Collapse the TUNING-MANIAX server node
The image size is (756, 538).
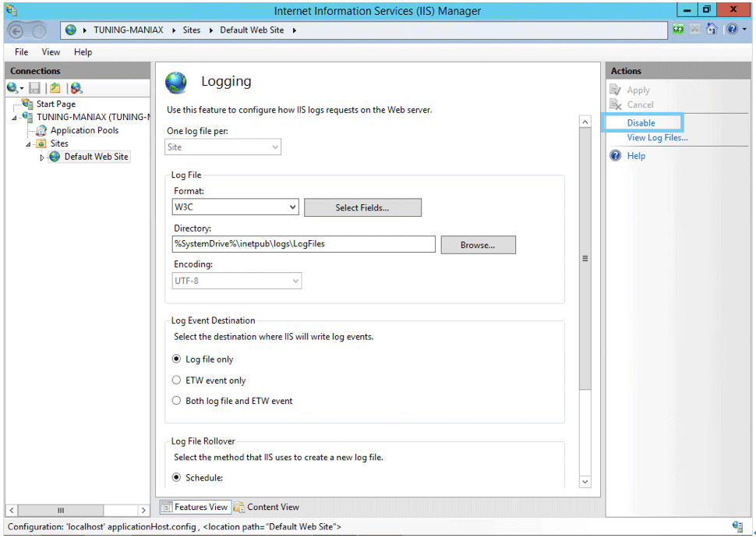(x=14, y=118)
